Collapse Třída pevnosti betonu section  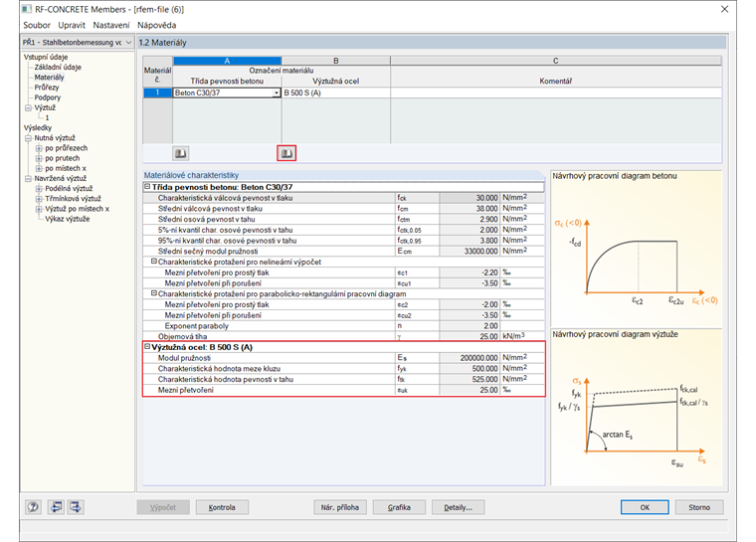tap(147, 187)
